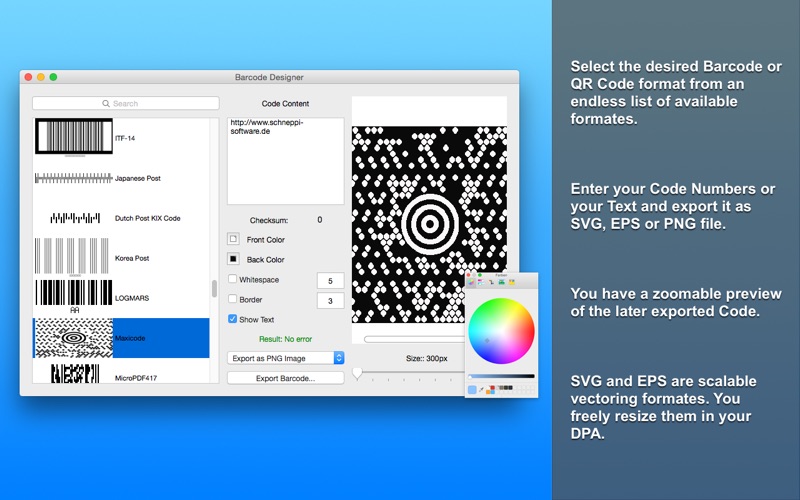Pick a color with the eyedropper tool
This screenshot has width=800, height=500.
(481, 390)
